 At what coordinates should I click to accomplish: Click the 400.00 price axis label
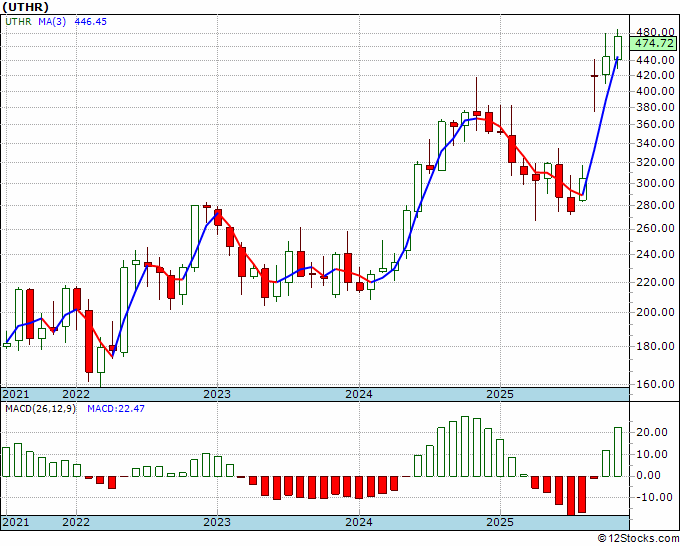click(x=655, y=92)
